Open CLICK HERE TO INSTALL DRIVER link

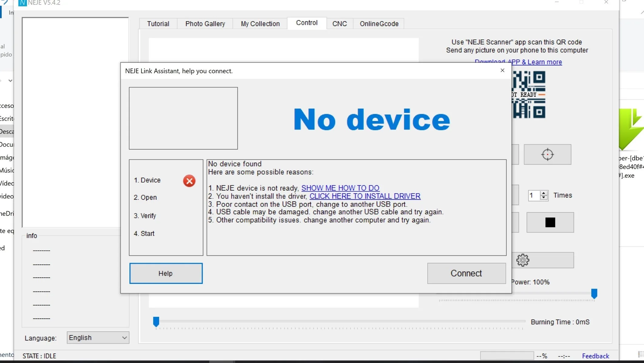[365, 196]
